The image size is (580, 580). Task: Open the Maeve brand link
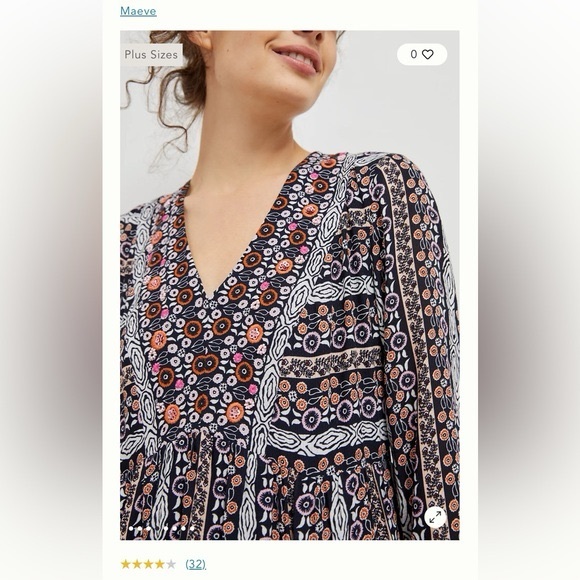click(138, 11)
